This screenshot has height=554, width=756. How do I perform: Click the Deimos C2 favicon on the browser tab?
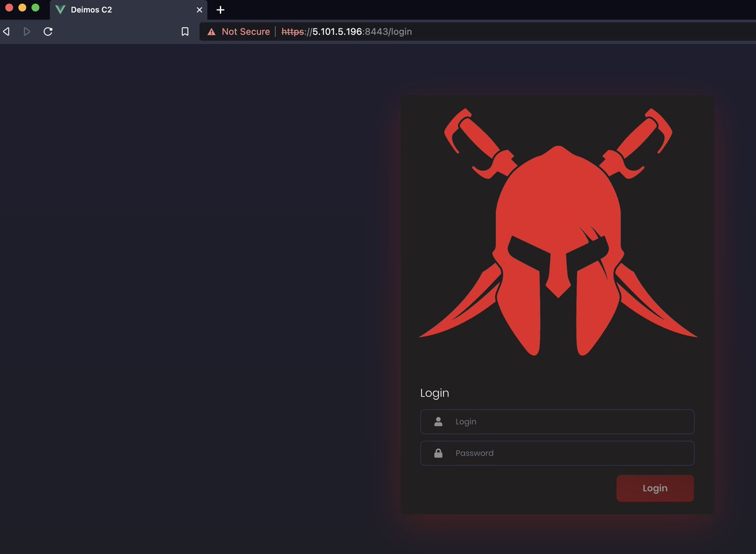click(60, 9)
